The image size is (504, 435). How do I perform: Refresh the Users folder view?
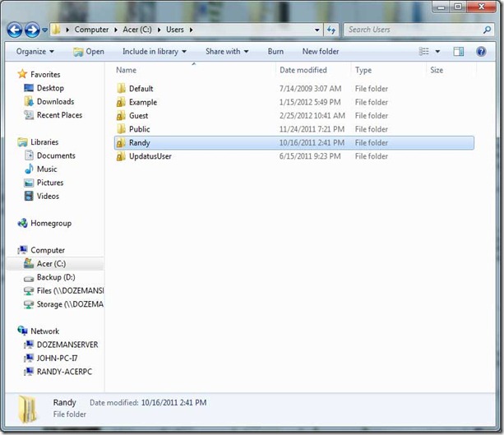coord(331,30)
